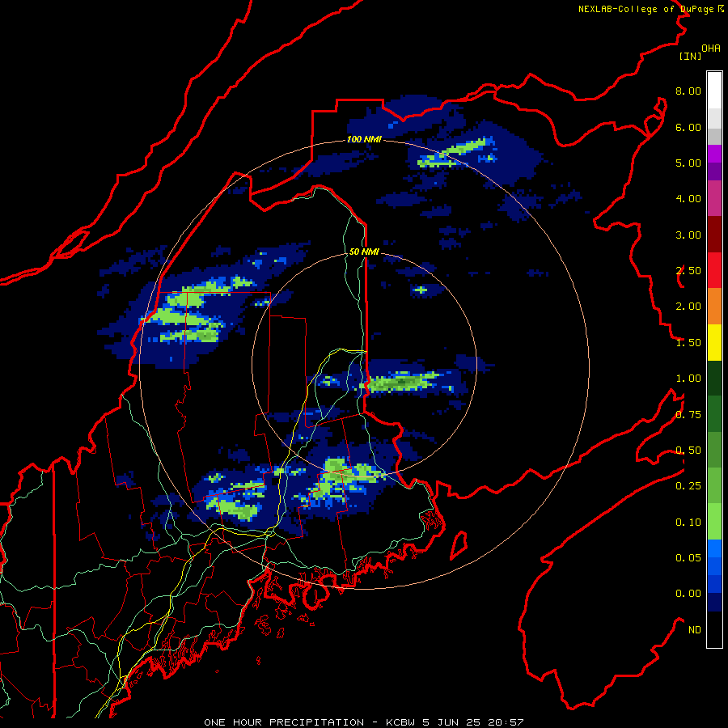The width and height of the screenshot is (728, 728).
Task: Select the 0.75 legend value
Action: click(688, 415)
